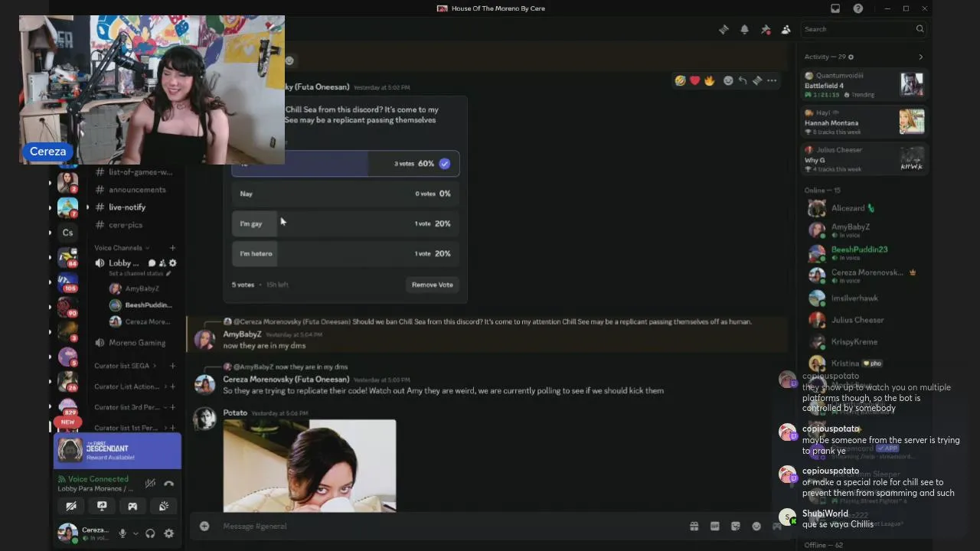React with laughing emoji on poll message
This screenshot has width=980, height=551.
(680, 80)
